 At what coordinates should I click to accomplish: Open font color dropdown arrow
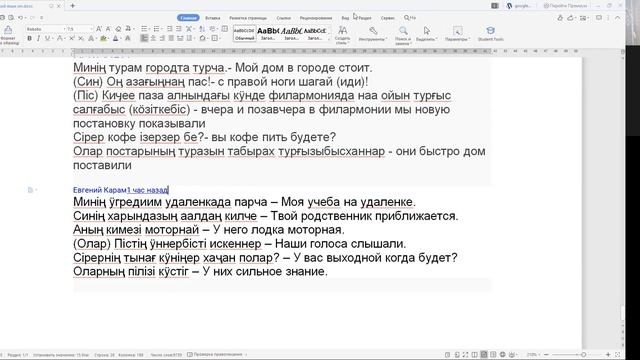(x=121, y=39)
